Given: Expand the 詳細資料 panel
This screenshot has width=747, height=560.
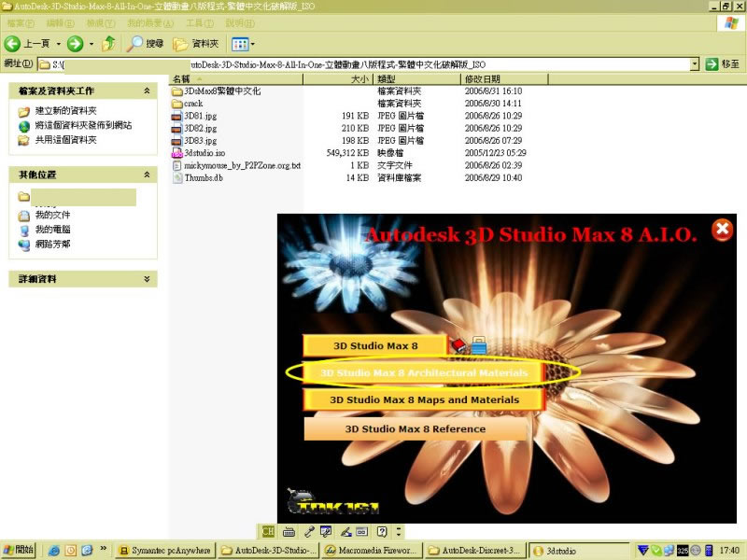Looking at the screenshot, I should (147, 279).
